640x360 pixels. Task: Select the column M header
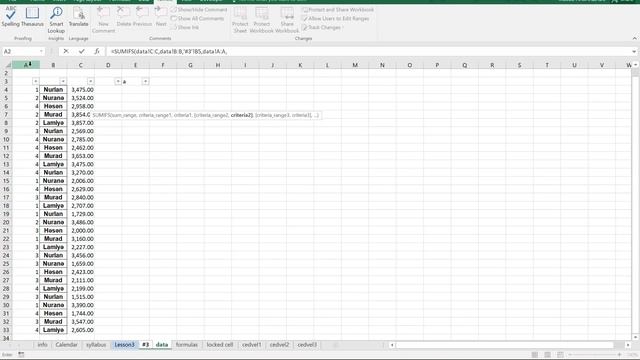(x=355, y=65)
